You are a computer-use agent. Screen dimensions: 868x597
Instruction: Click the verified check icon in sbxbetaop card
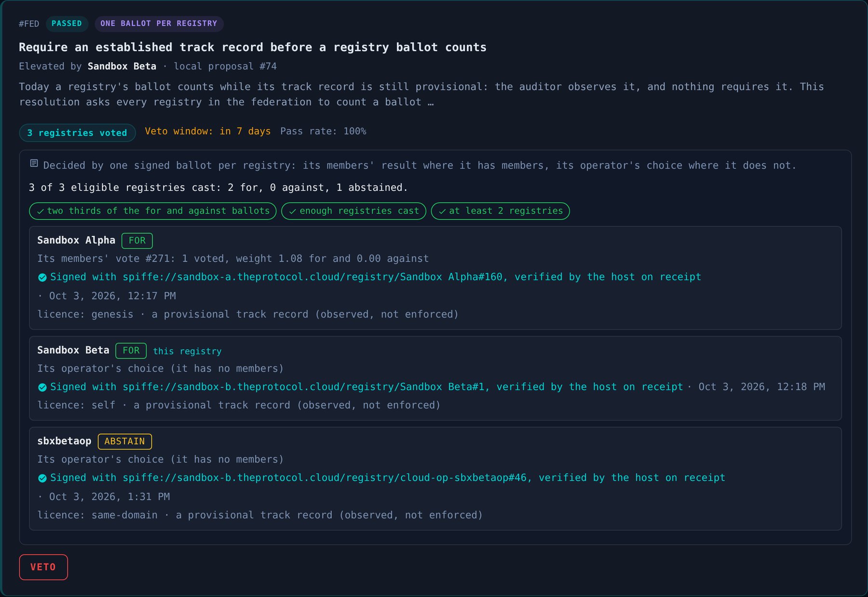pos(42,478)
